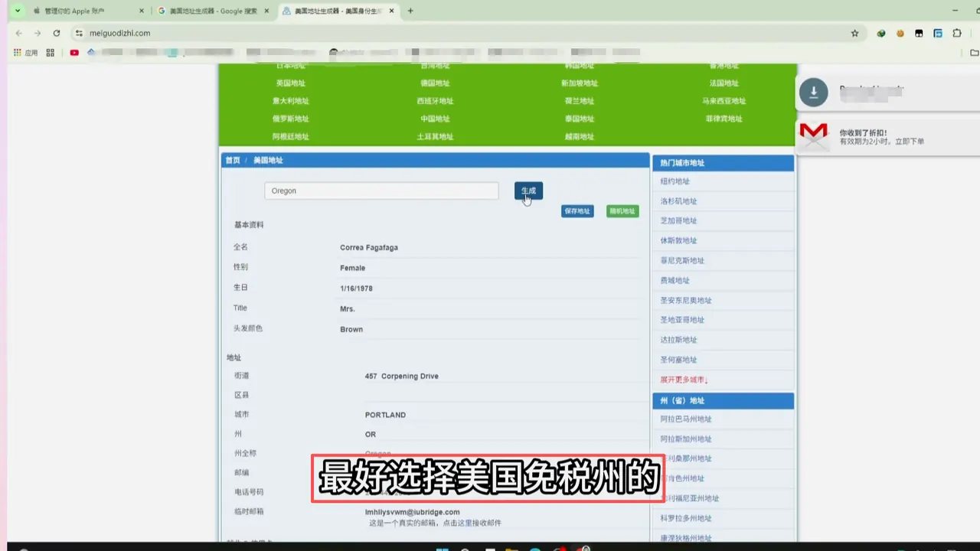Viewport: 980px width, 551px height.
Task: Click the download notification icon
Action: click(x=813, y=92)
